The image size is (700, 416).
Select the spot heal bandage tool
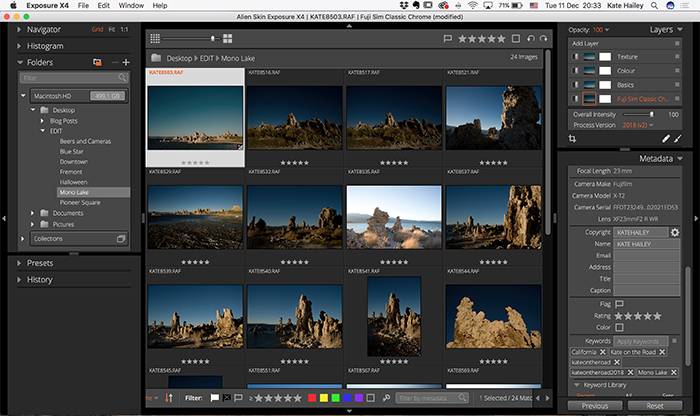(666, 139)
